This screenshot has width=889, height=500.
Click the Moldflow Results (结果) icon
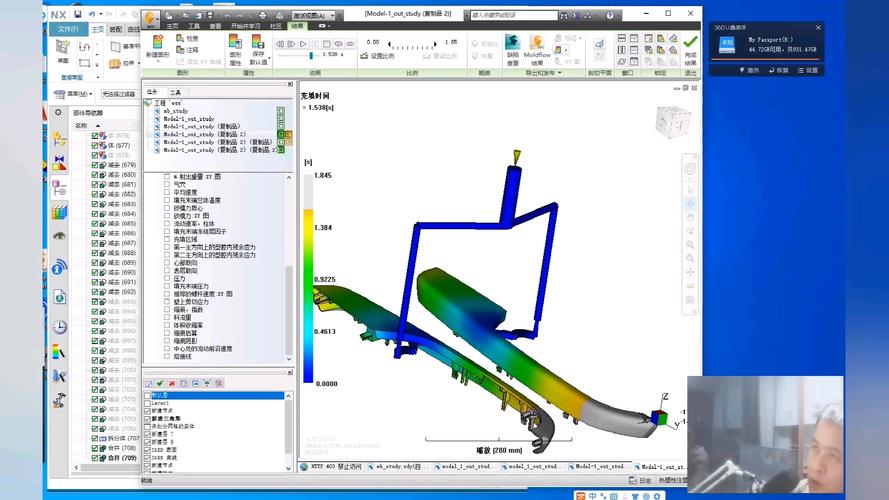(536, 49)
